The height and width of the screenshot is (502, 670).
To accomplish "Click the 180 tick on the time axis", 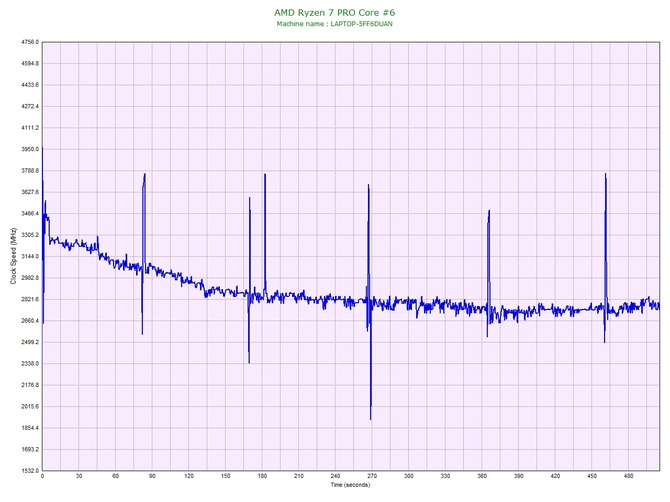I will [262, 476].
